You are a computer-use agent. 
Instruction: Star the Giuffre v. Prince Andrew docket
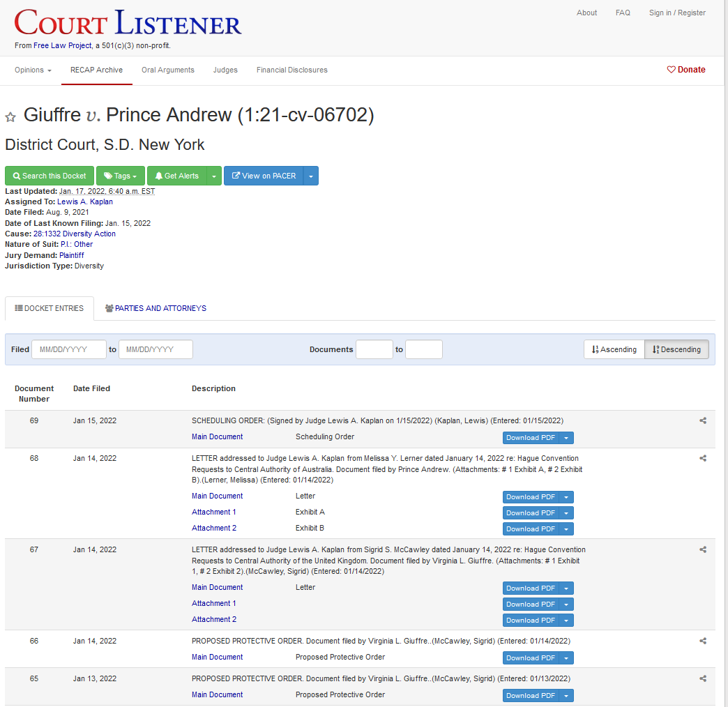tap(10, 117)
